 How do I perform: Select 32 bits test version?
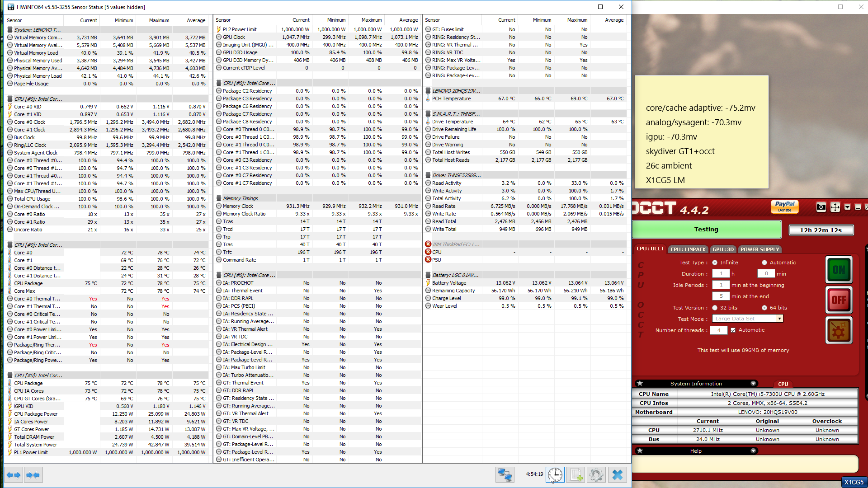(715, 308)
